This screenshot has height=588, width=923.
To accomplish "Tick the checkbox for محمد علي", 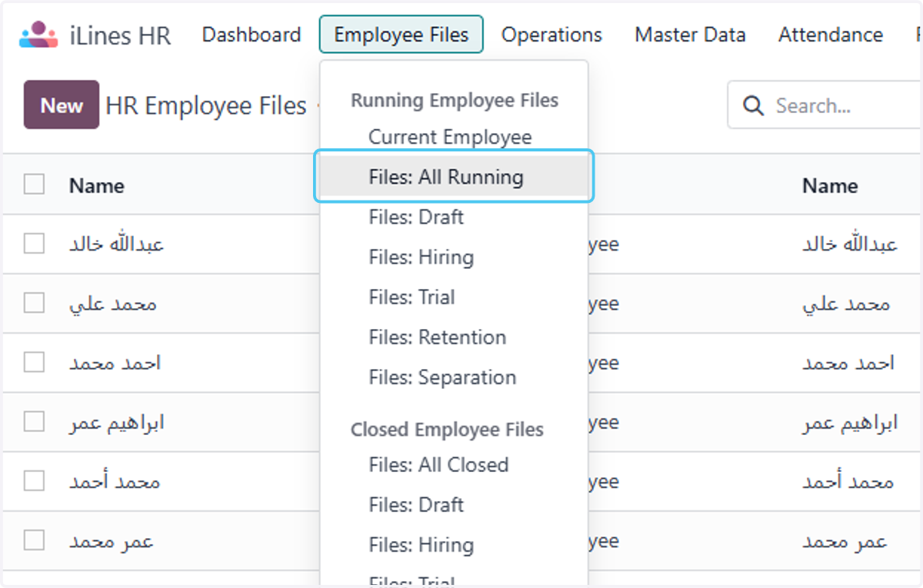I will coord(34,303).
